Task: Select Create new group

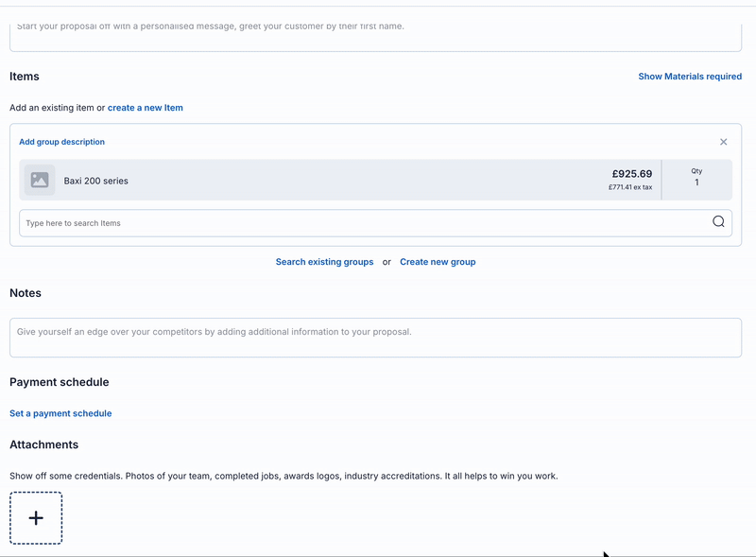Action: click(x=438, y=262)
